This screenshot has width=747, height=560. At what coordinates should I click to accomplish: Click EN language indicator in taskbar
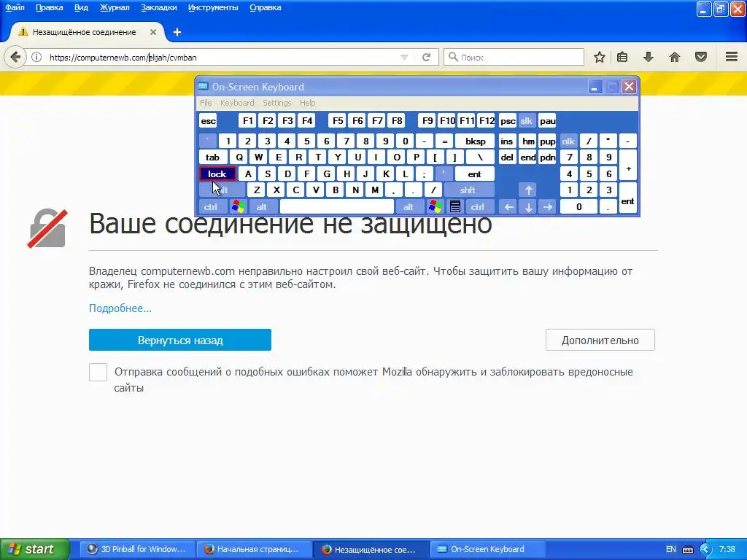[x=671, y=550]
